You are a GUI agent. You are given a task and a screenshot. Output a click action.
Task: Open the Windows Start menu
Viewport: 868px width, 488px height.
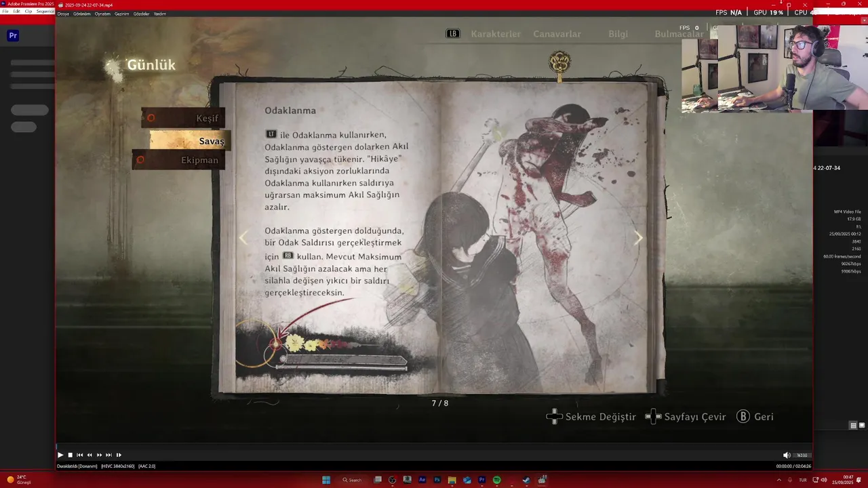point(326,480)
